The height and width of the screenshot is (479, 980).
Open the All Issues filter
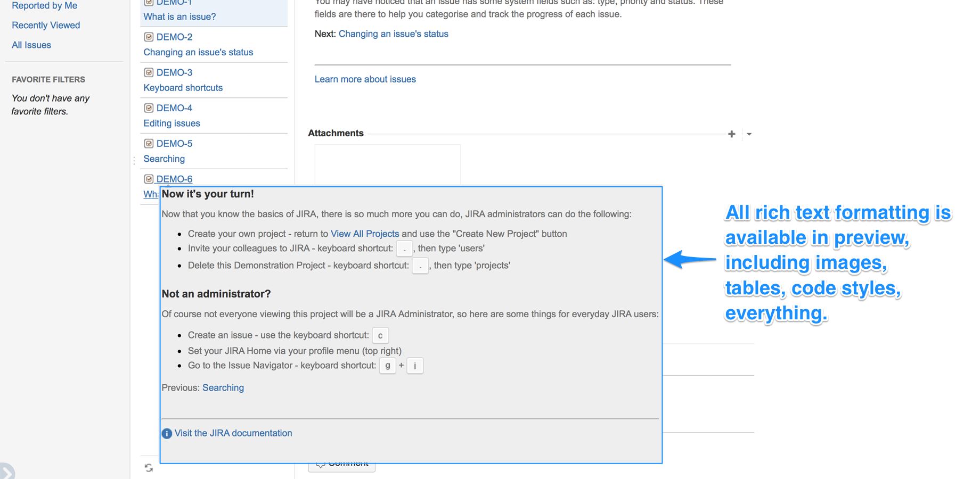point(31,45)
